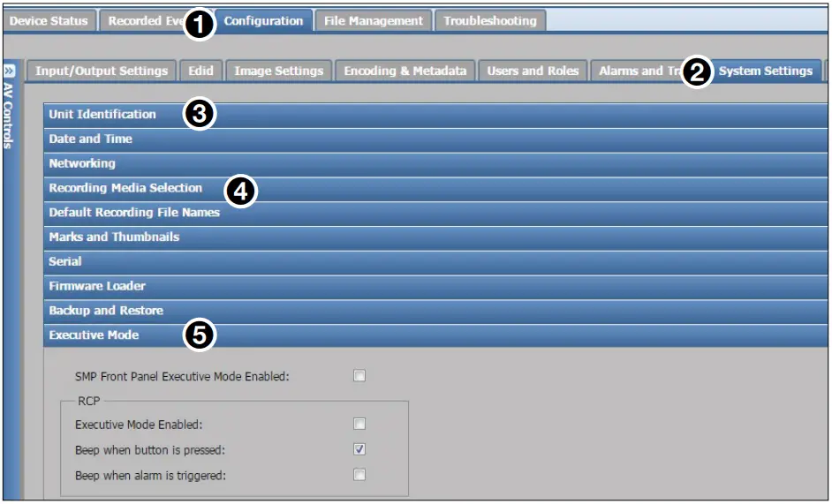Expand Recording Media Selection section
Viewport: 832px width, 504px height.
(x=435, y=188)
